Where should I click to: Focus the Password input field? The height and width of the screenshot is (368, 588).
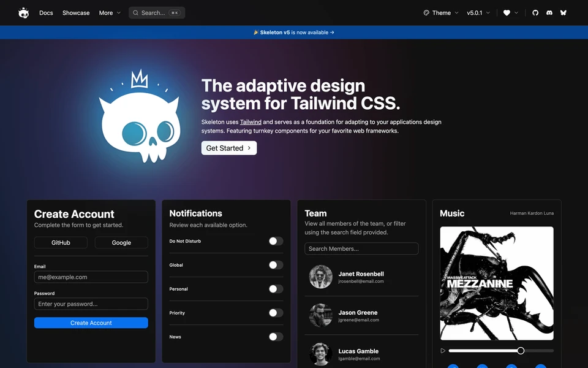point(91,304)
